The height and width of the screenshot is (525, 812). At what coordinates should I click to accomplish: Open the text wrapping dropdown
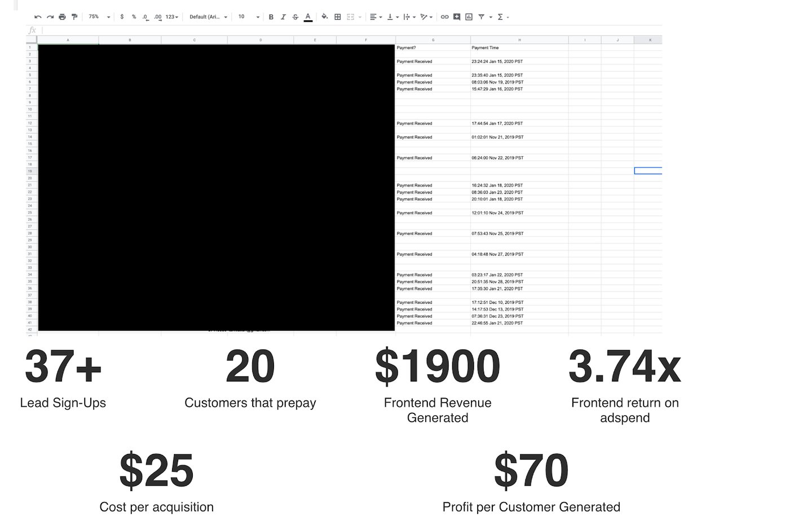(409, 17)
